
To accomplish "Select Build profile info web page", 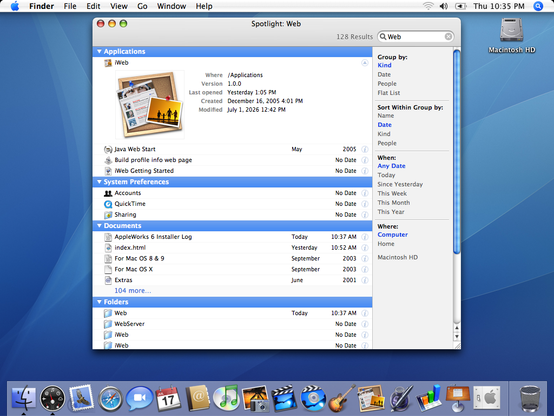I will (x=231, y=160).
